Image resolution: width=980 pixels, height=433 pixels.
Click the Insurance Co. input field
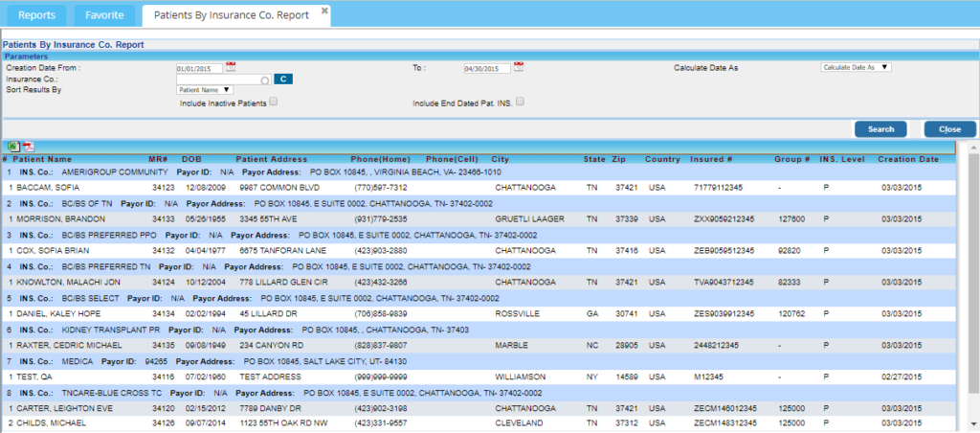216,80
